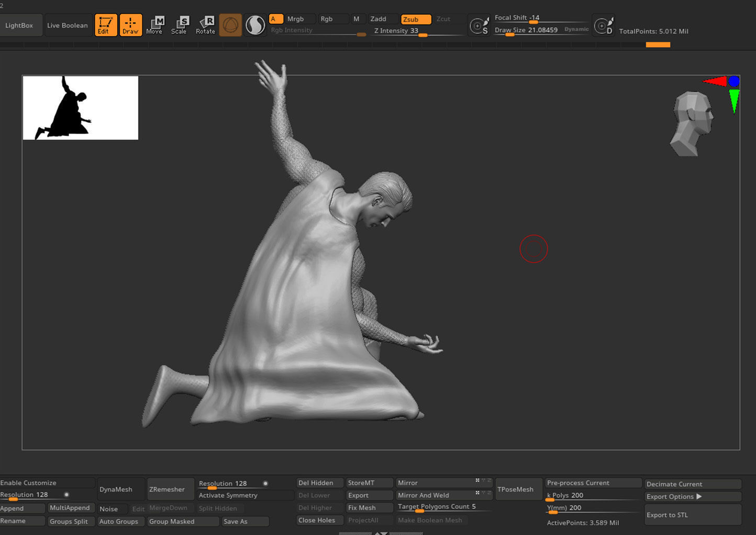Screen dimensions: 756x535
Task: Expand the bottom shelf divider arrows
Action: [381, 532]
